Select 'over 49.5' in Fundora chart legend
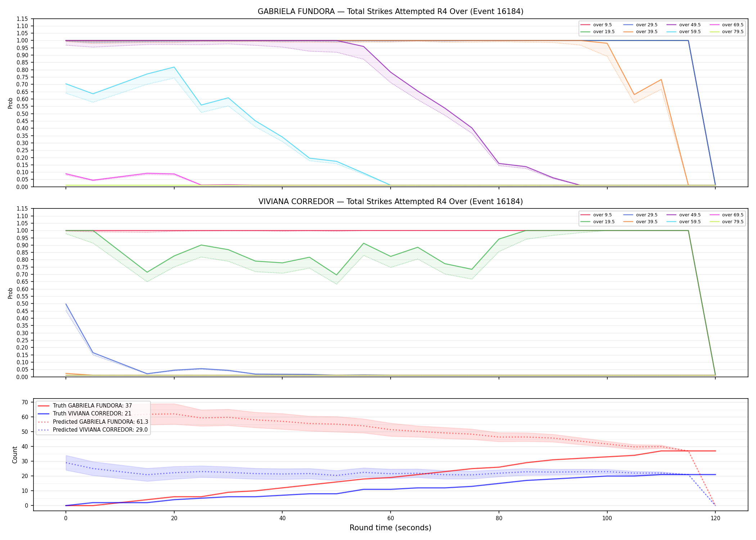 684,25
